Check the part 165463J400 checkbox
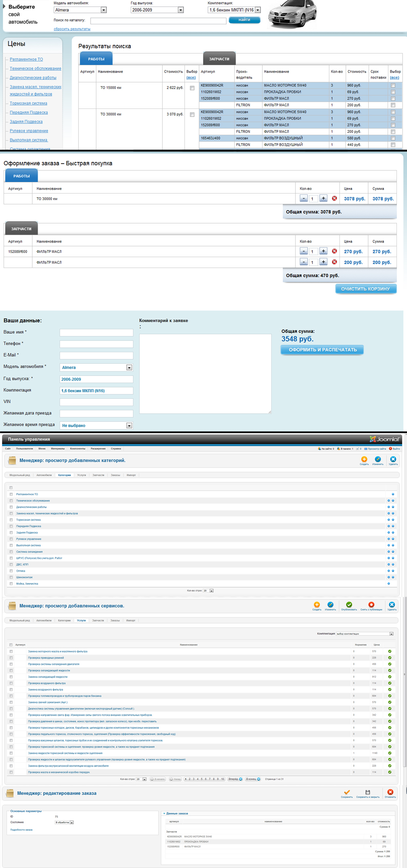Image resolution: width=407 pixels, height=868 pixels. click(x=393, y=138)
